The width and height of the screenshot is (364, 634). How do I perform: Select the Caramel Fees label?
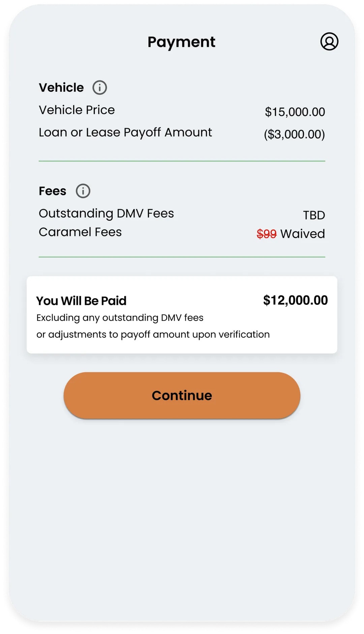(80, 232)
